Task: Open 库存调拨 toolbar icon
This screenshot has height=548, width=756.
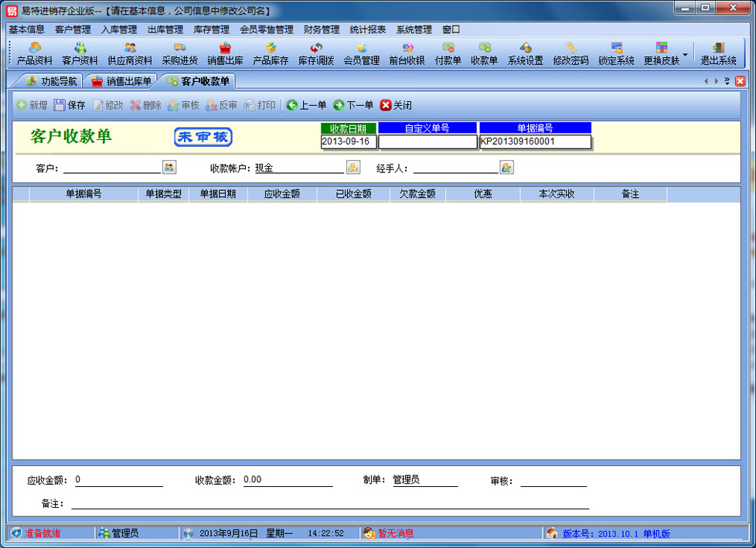Action: (316, 53)
